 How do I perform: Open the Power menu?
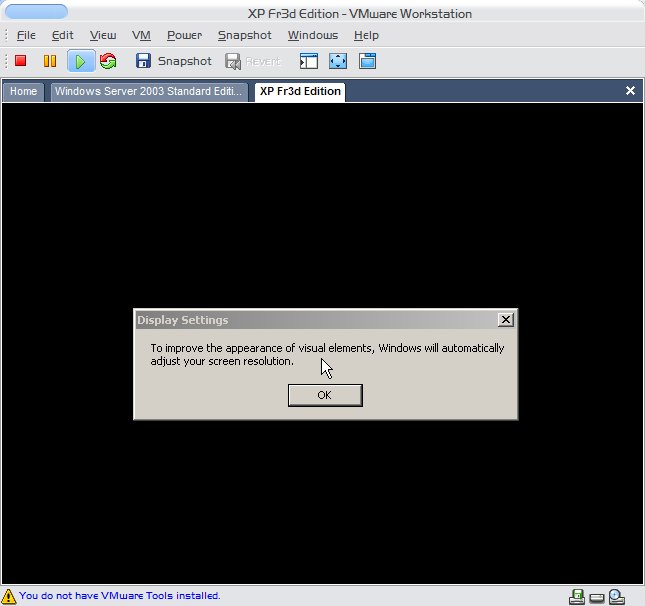[184, 35]
